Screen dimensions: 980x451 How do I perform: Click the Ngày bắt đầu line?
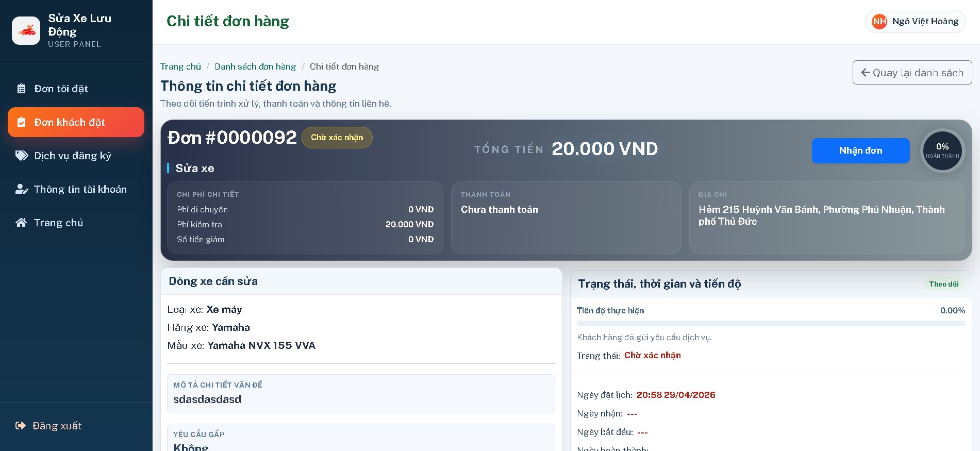coord(612,432)
